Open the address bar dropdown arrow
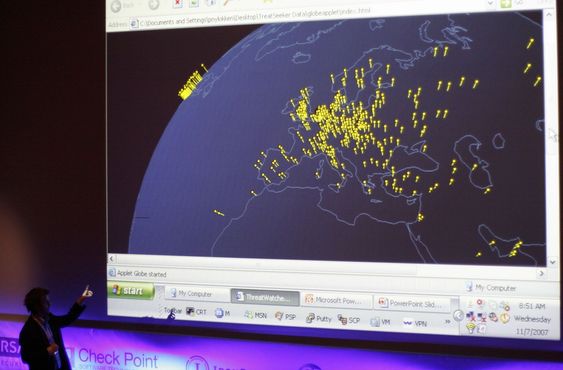 tap(491, 4)
